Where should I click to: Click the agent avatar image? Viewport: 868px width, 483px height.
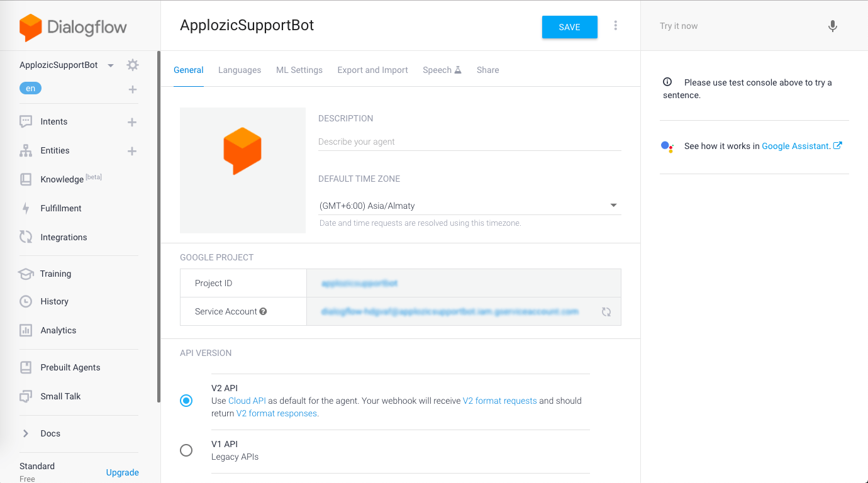coord(243,170)
